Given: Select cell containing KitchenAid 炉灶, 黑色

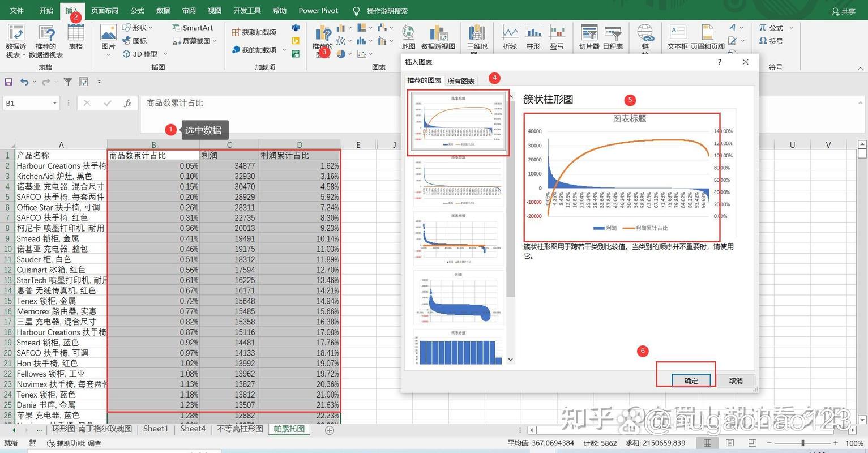Looking at the screenshot, I should point(61,176).
